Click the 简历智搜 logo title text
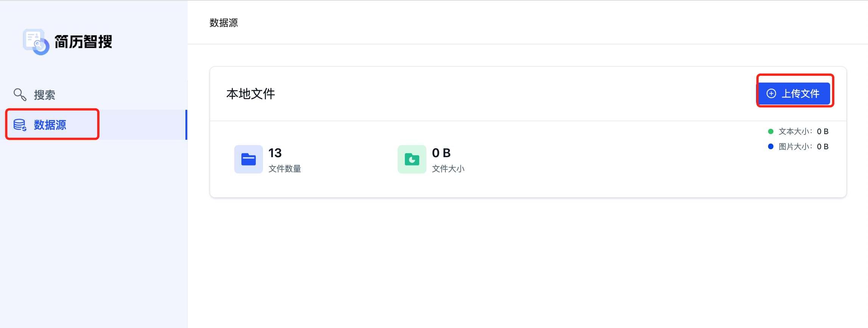Image resolution: width=868 pixels, height=328 pixels. click(x=83, y=42)
